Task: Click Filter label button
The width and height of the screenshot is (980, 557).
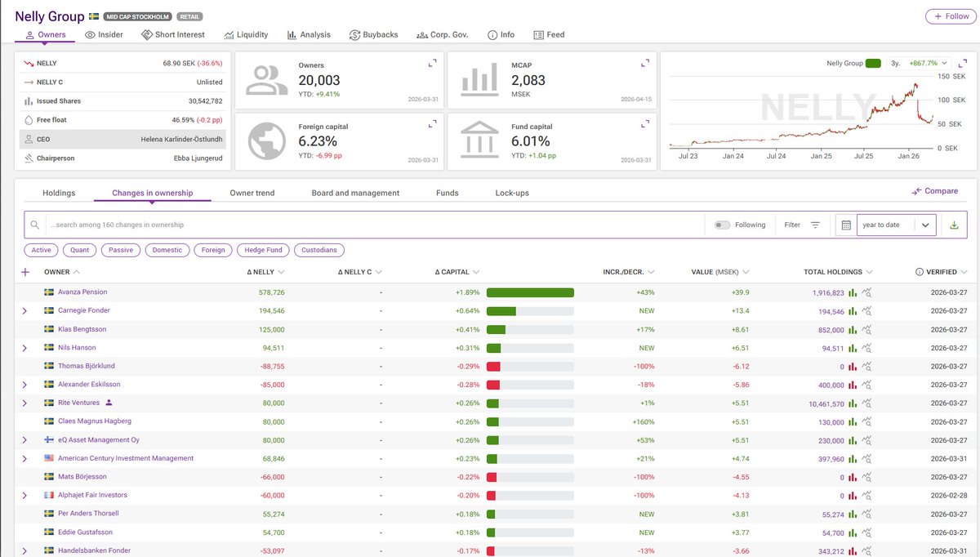Action: [792, 225]
